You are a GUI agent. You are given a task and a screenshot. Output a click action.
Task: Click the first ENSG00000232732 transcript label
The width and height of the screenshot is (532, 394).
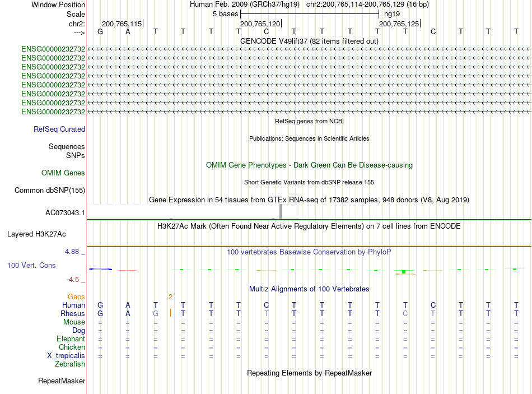(x=53, y=49)
